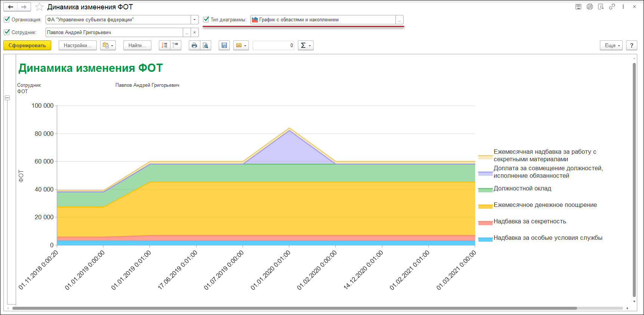644x315 pixels.
Task: Open the Сотрудник selection ellipsis button
Action: pos(187,33)
